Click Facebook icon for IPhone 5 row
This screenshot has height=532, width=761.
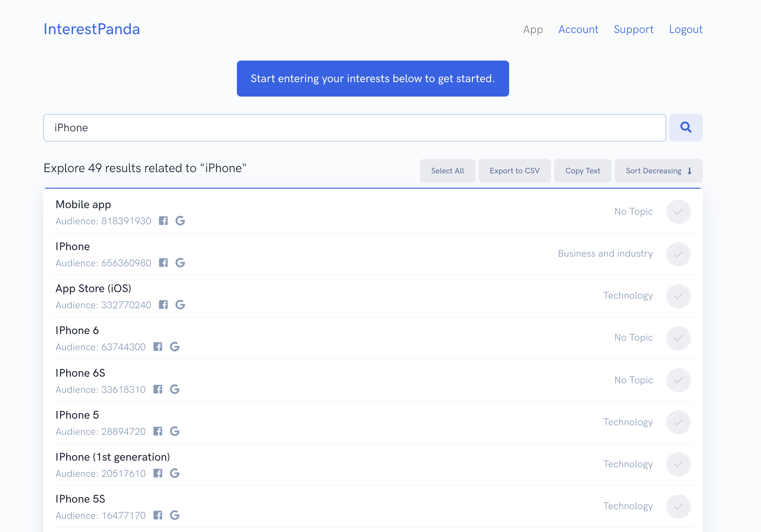tap(158, 431)
